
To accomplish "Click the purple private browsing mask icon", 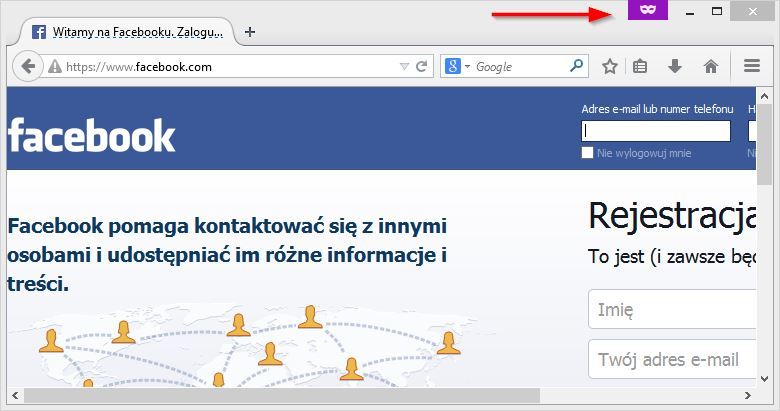I will coord(647,9).
